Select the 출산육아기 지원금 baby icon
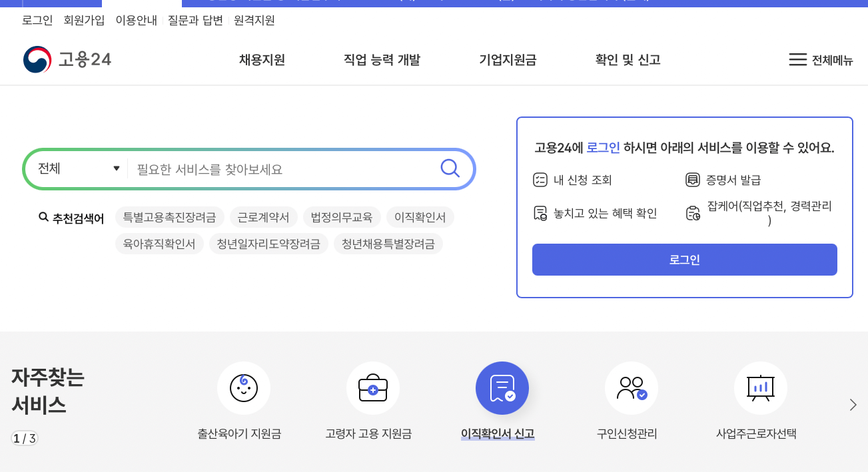The height and width of the screenshot is (472, 868). coord(244,388)
